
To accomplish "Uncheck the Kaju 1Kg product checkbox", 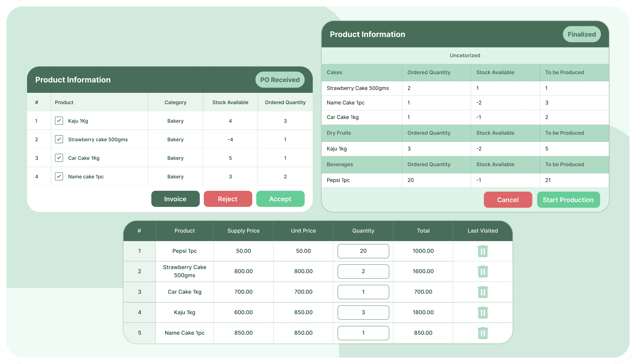I will click(59, 120).
